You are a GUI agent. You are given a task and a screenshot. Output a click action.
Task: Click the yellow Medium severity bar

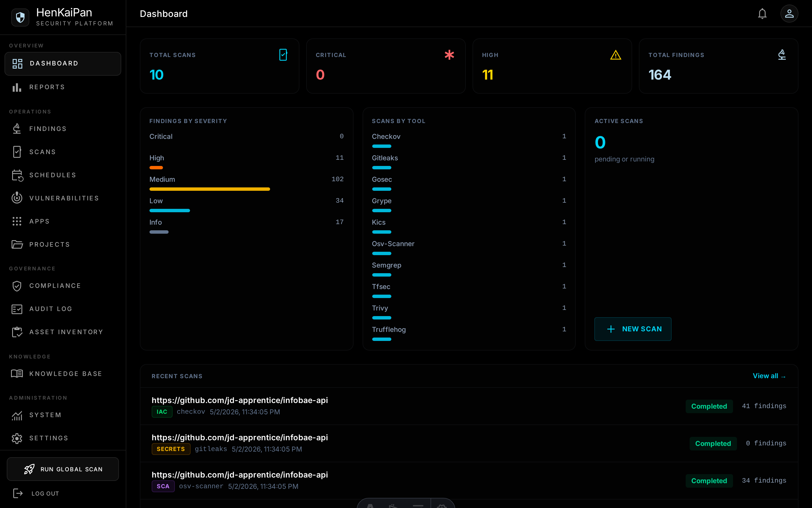210,189
